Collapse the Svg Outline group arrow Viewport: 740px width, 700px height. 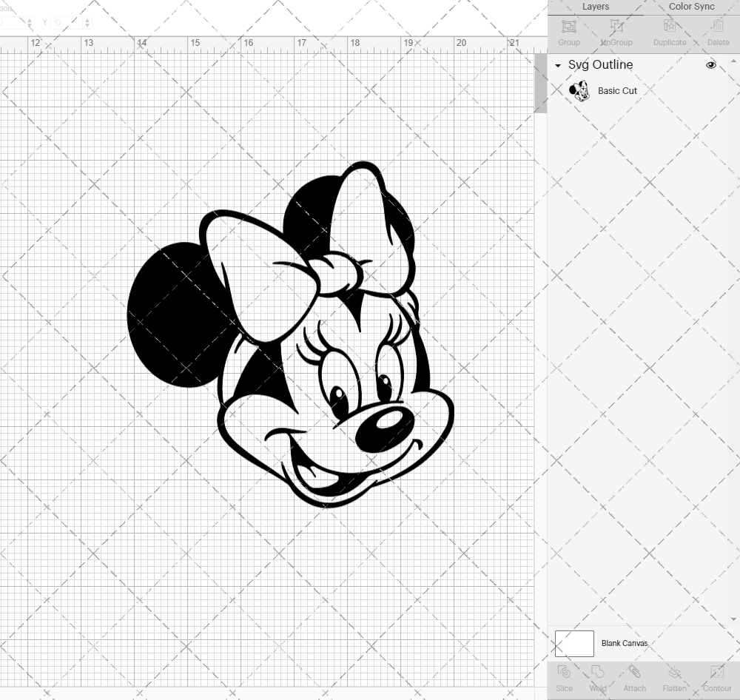[x=558, y=66]
